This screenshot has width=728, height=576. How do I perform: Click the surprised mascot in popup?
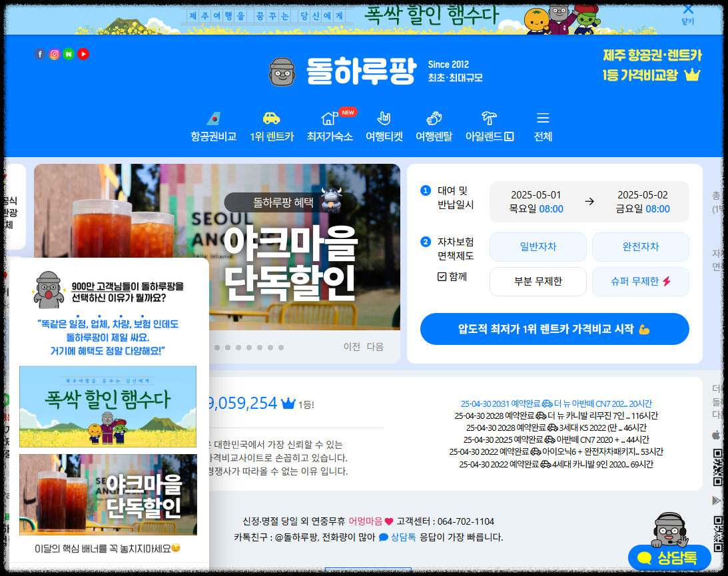48,290
